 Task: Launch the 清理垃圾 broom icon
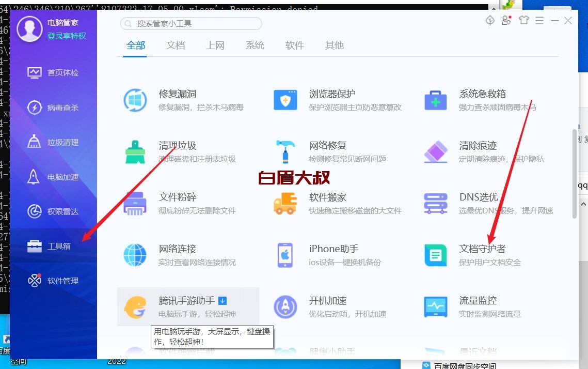click(x=135, y=152)
